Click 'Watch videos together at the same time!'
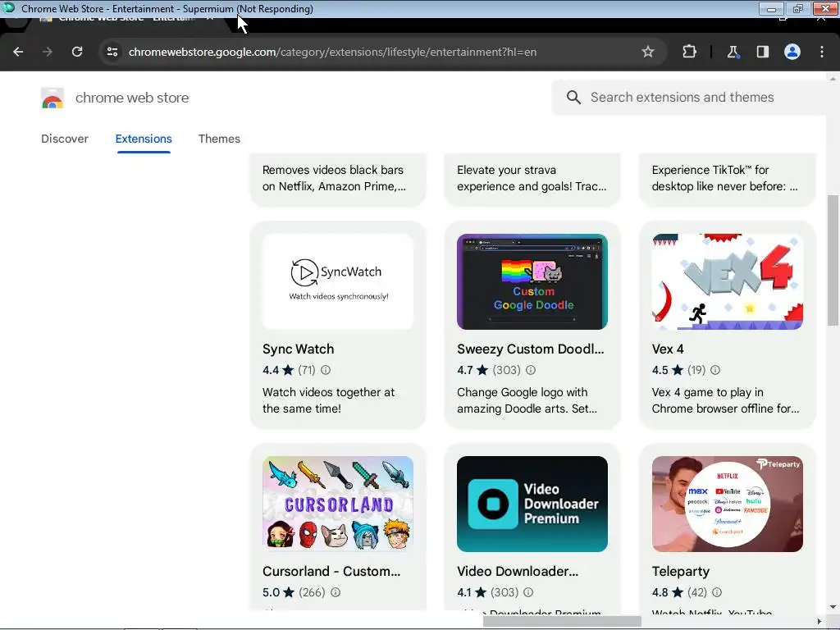The image size is (840, 630). tap(328, 400)
